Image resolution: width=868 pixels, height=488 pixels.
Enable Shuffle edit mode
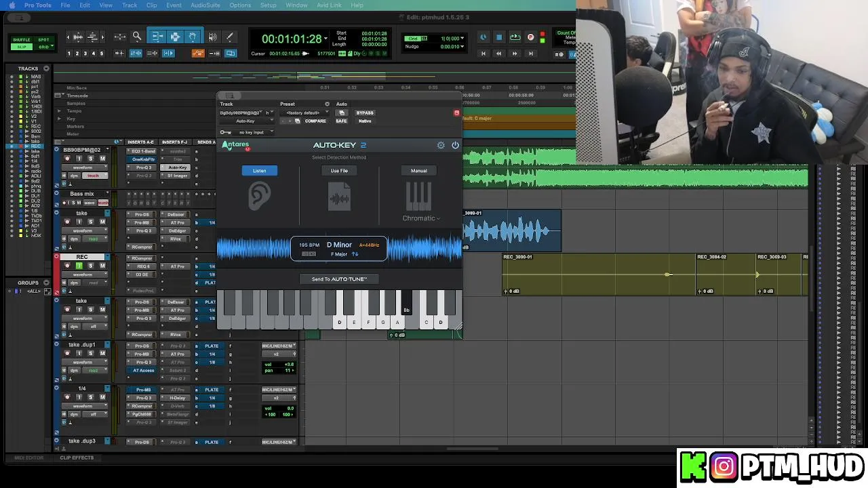[22, 40]
